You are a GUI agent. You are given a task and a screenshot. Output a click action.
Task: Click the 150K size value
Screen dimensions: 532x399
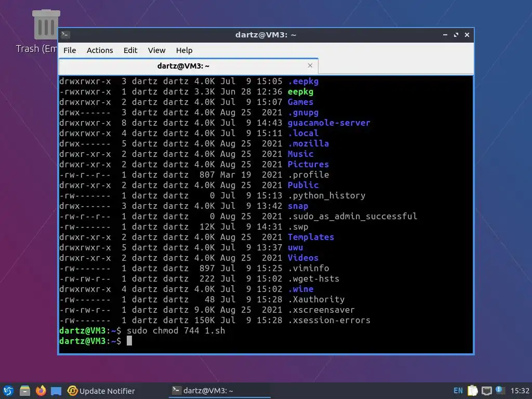[204, 320]
